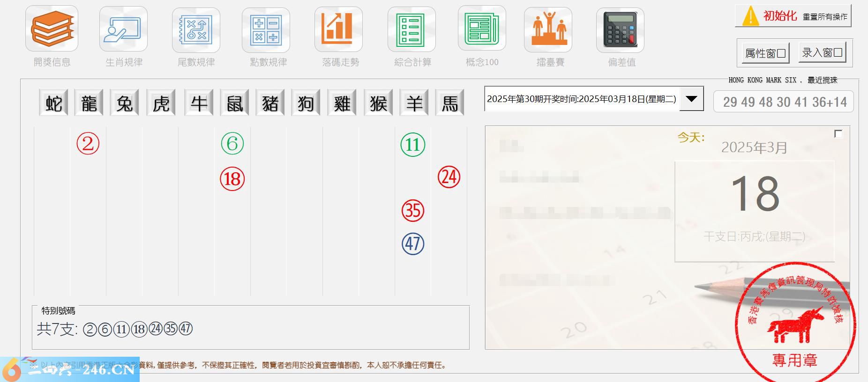The height and width of the screenshot is (382, 868).
Task: Click the 2025年第30期 draw selection field
Action: tap(581, 99)
